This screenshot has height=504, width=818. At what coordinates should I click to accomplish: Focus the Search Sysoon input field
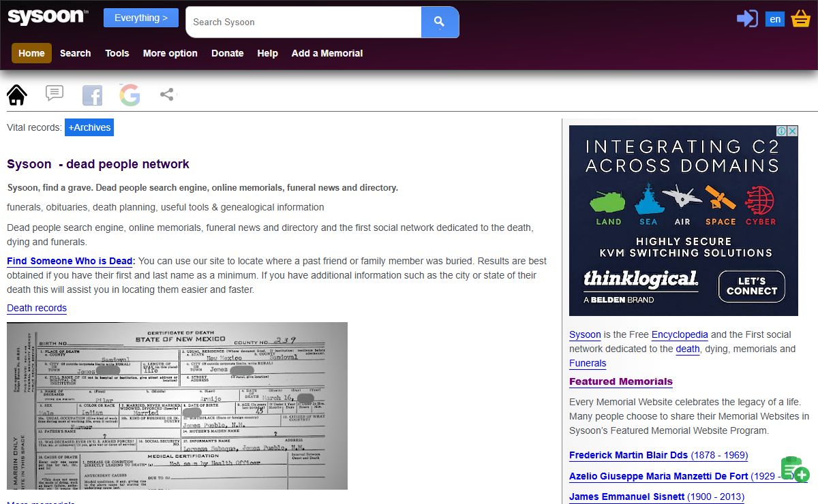[x=303, y=22]
